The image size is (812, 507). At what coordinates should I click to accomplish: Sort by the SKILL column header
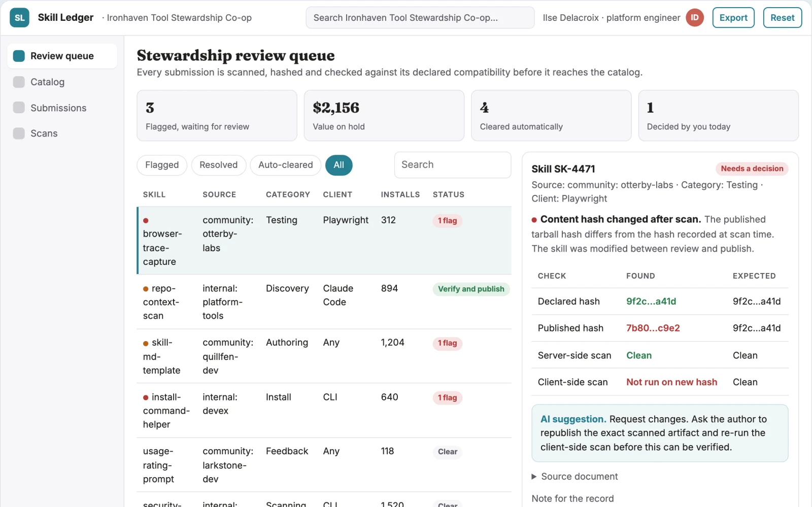[x=154, y=194]
